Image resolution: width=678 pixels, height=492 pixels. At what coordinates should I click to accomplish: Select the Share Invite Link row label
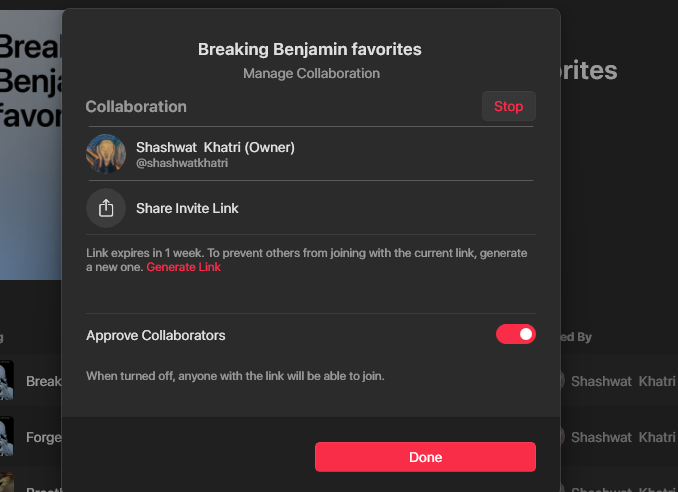pos(187,208)
